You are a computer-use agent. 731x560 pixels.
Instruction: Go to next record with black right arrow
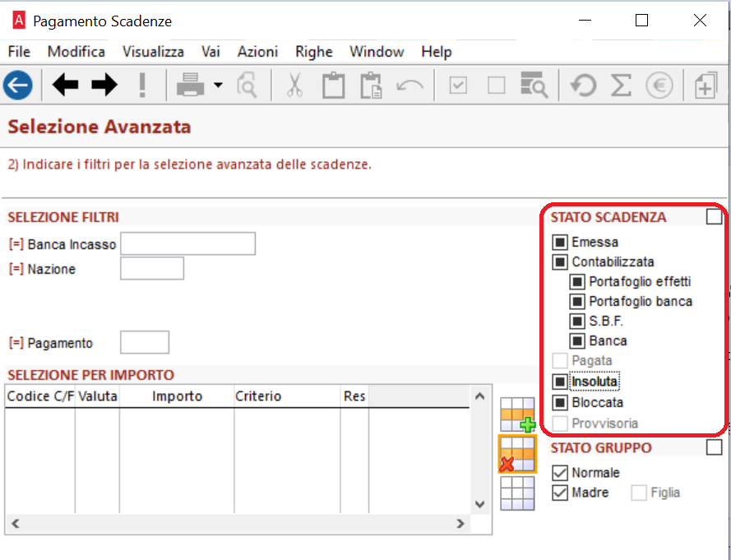coord(104,86)
